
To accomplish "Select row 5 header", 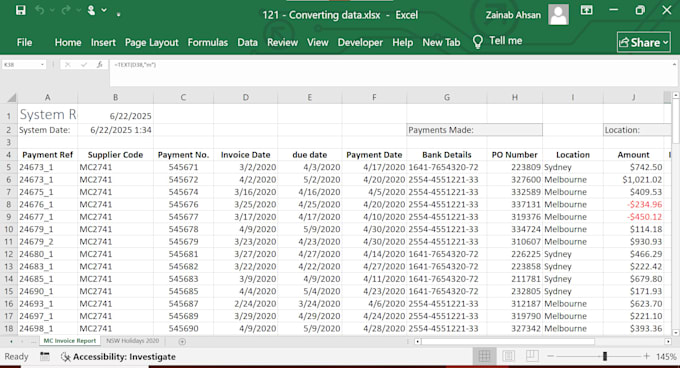I will pyautogui.click(x=8, y=167).
